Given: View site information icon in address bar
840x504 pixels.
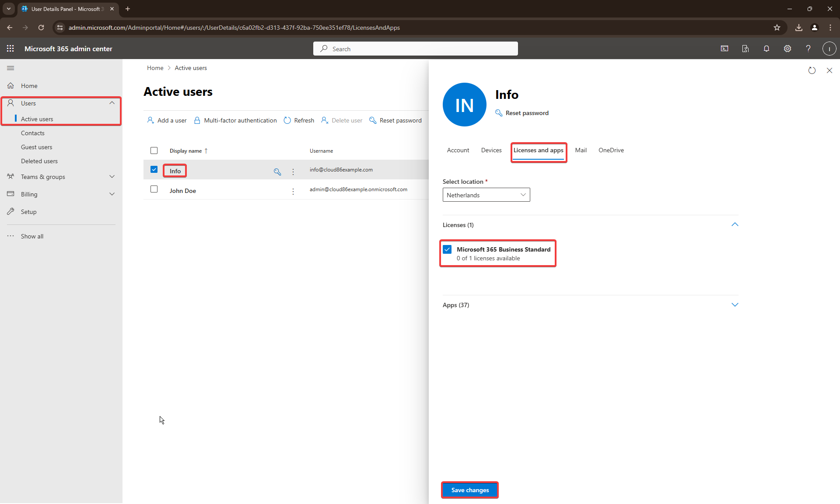Looking at the screenshot, I should pyautogui.click(x=60, y=28).
